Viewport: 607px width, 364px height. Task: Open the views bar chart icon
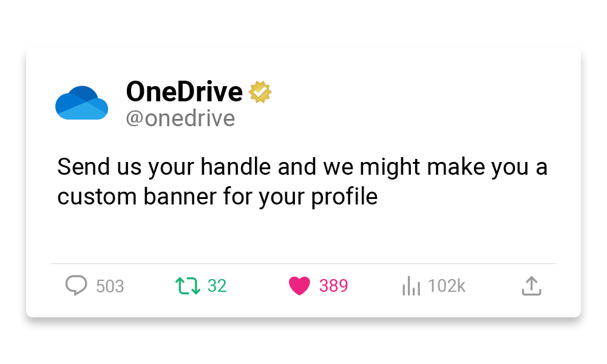pyautogui.click(x=411, y=286)
